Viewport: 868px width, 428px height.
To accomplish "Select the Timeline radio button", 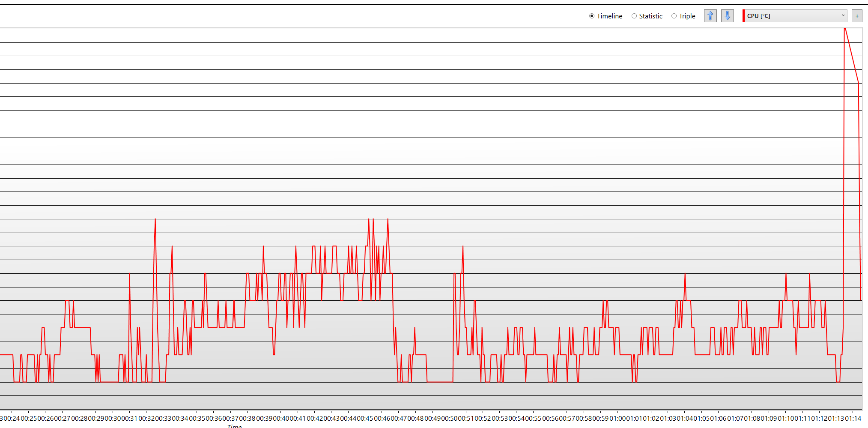I will [592, 16].
